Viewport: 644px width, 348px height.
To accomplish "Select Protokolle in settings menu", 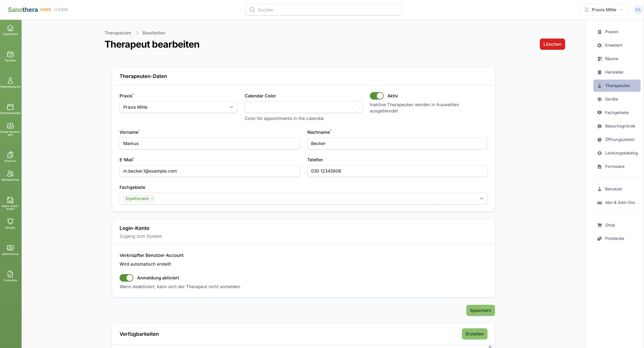I will coord(616,239).
